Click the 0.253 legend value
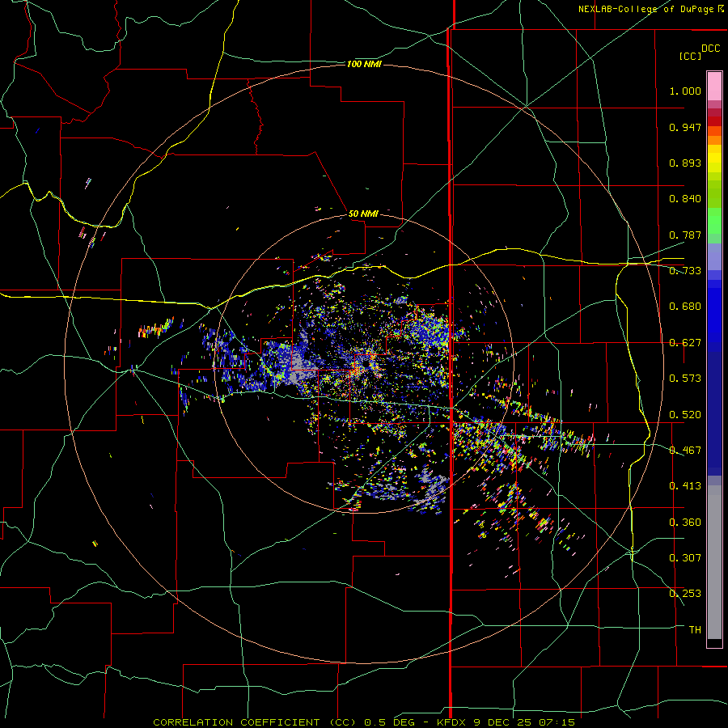 click(685, 594)
